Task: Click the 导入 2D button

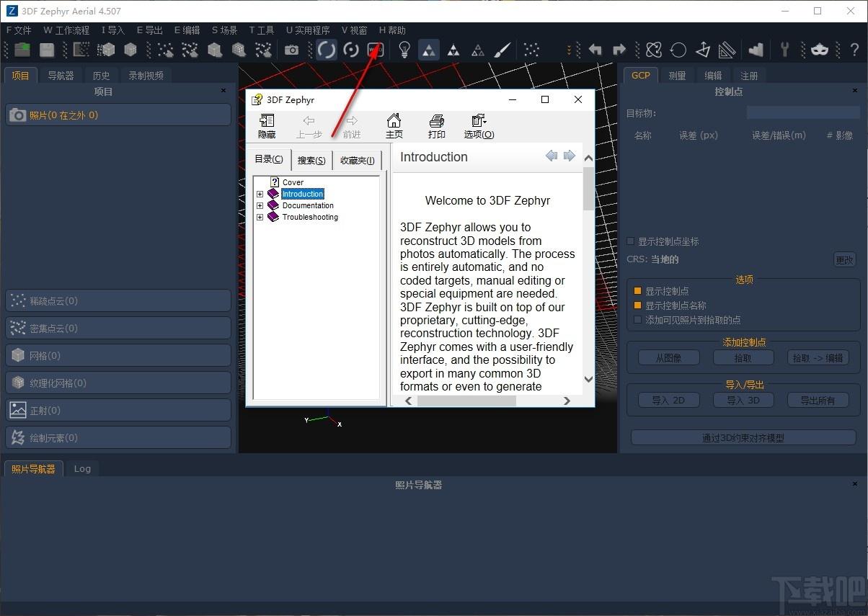Action: (668, 401)
